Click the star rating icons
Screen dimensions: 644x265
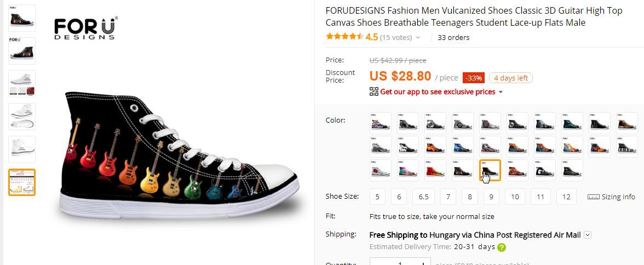coord(344,37)
